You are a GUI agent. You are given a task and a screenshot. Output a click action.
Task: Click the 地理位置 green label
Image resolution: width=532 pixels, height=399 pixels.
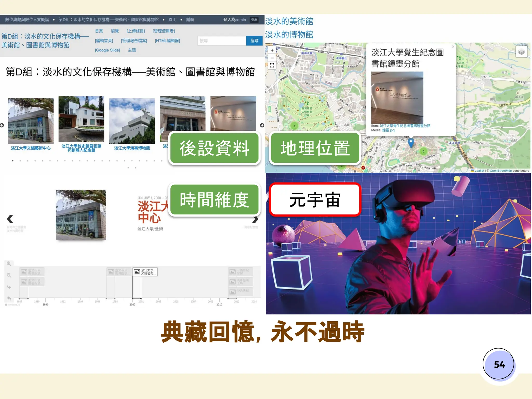(315, 148)
